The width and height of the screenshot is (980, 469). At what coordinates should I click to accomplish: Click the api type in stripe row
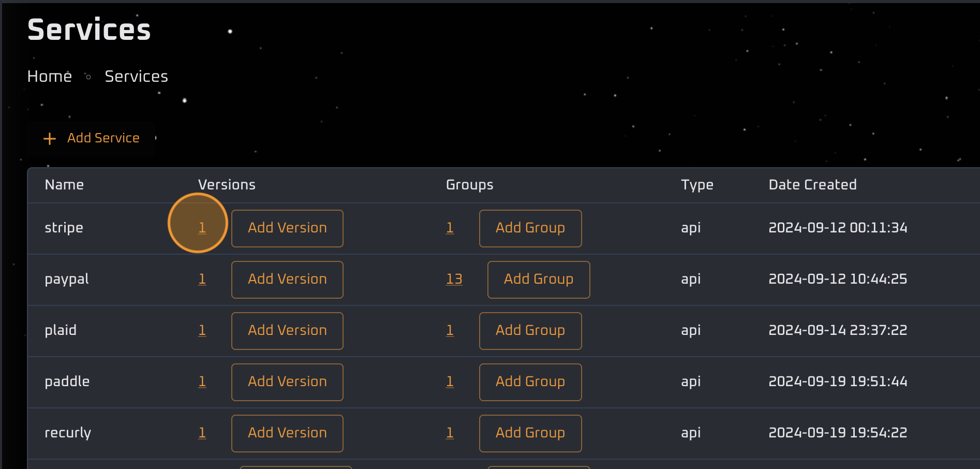[691, 228]
